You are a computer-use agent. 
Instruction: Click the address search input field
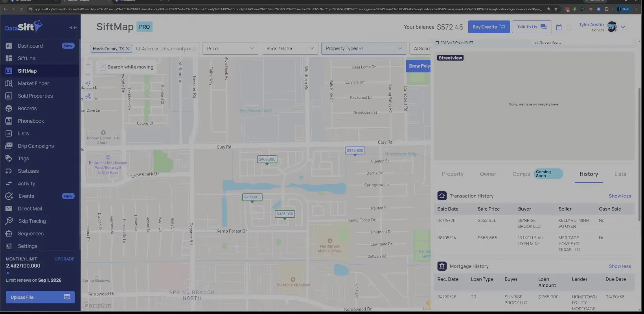(x=168, y=49)
